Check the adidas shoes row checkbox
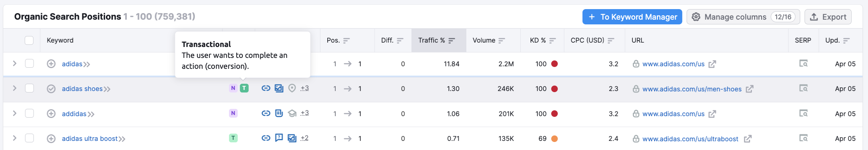The height and width of the screenshot is (150, 868). [29, 88]
